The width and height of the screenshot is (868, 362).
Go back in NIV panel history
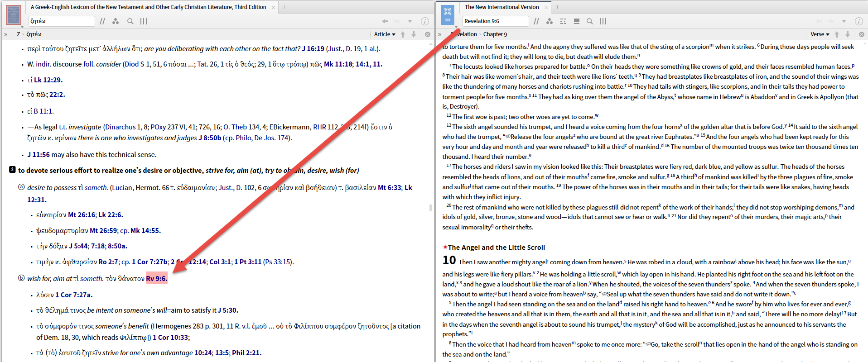[819, 21]
